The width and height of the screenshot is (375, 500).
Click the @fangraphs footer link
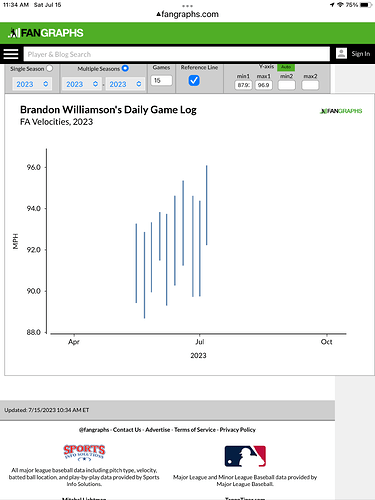(x=94, y=430)
